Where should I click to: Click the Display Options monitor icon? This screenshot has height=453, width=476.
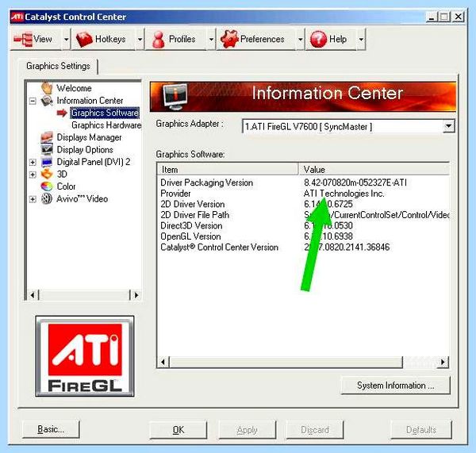(47, 149)
